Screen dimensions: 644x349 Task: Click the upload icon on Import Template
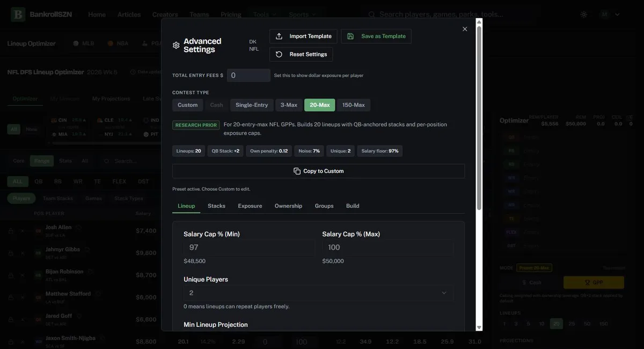tap(279, 37)
